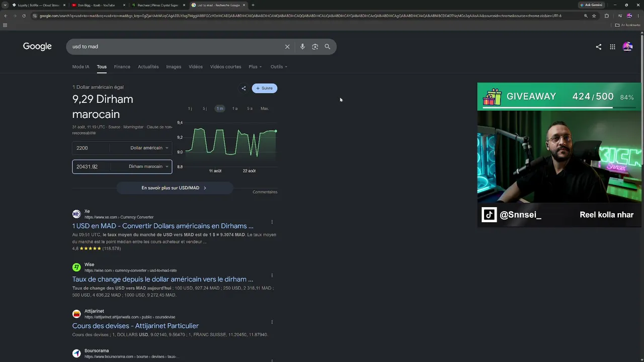Open the All Bookmarks folder
Viewport: 644px width, 362px height.
[x=628, y=25]
